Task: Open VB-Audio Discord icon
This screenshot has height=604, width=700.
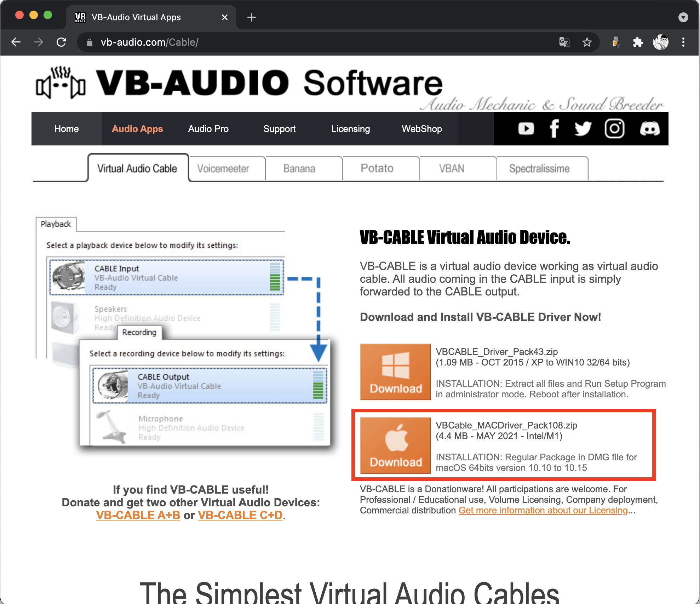Action: (x=650, y=128)
